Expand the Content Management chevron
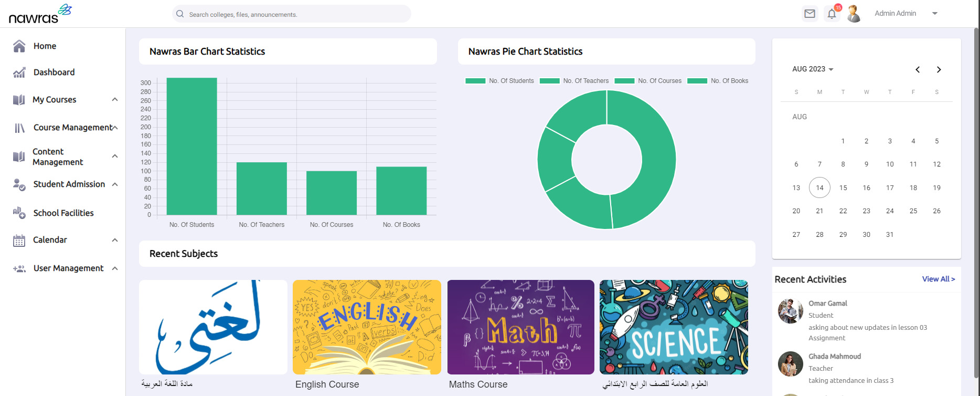The image size is (980, 396). 115,156
